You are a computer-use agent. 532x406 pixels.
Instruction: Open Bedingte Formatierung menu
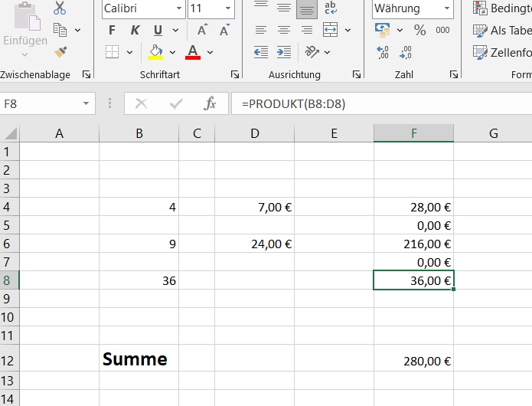(502, 8)
